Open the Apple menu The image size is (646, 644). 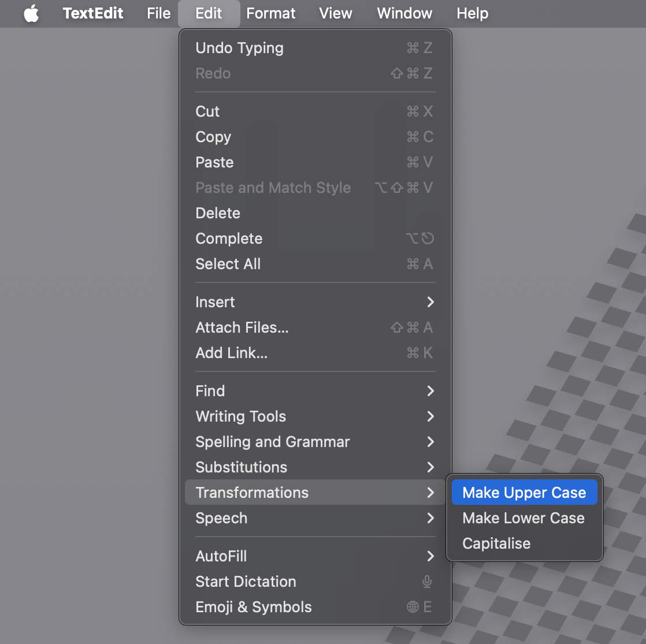coord(32,13)
